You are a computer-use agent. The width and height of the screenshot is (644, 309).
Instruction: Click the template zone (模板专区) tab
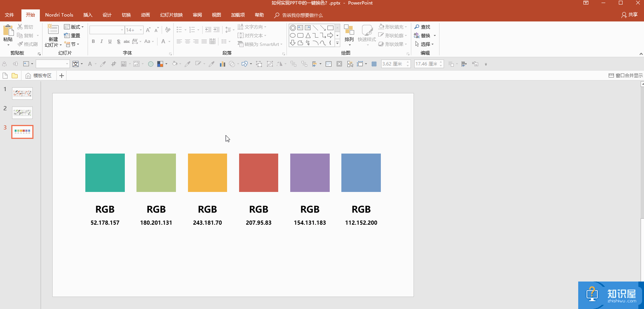(x=38, y=76)
